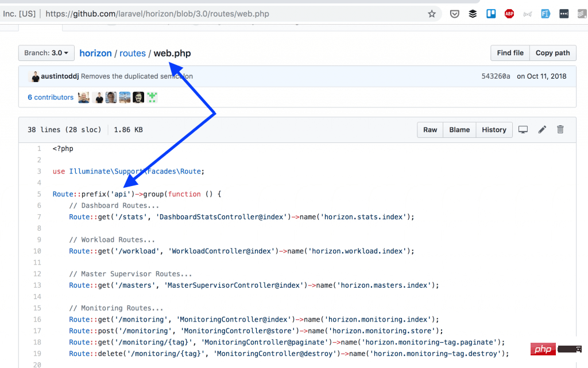
Task: Go to routes folder breadcrumb link
Action: coord(133,53)
